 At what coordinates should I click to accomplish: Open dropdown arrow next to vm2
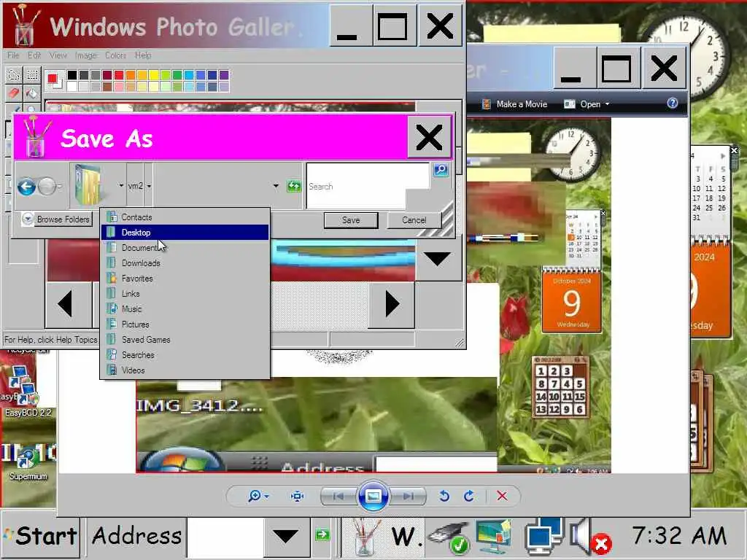point(149,186)
